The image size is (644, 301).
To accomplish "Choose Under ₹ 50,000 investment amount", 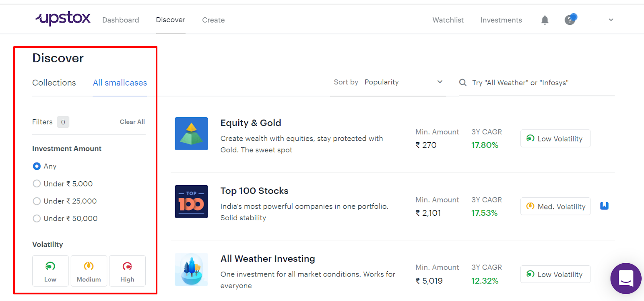I will coord(37,218).
